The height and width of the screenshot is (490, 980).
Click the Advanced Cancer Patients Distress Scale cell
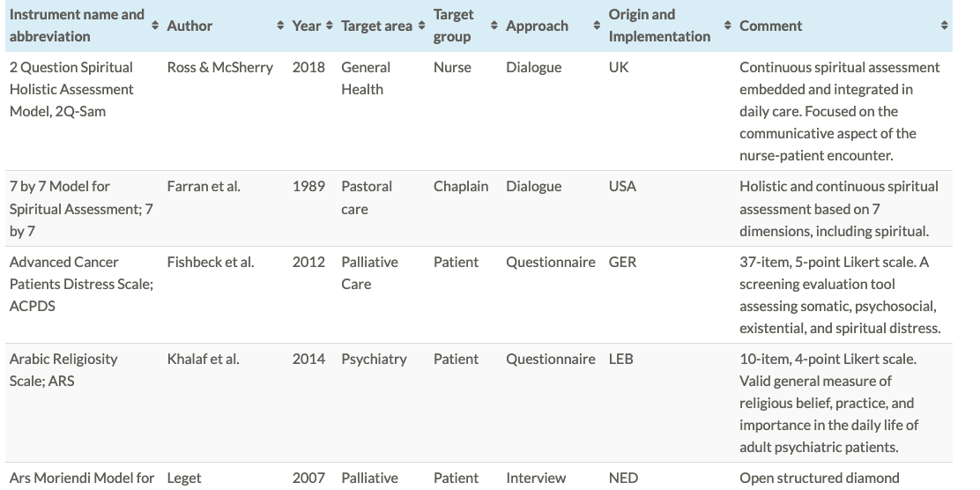(x=81, y=284)
